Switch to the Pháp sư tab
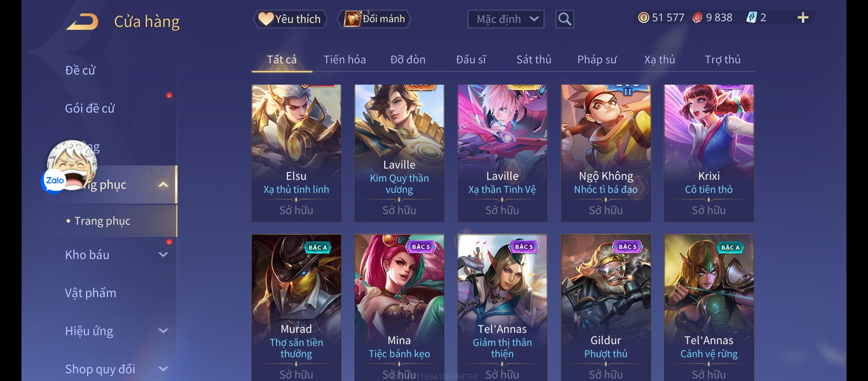 coord(597,60)
